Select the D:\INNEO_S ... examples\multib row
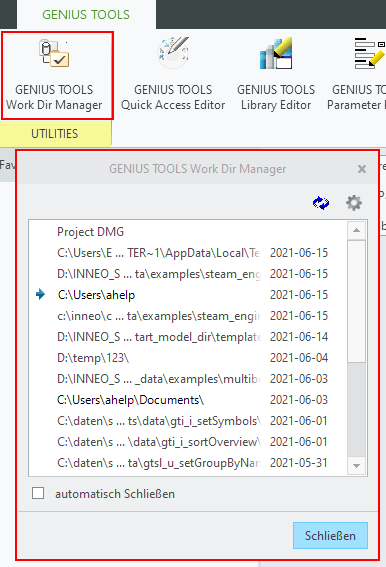 [188, 379]
